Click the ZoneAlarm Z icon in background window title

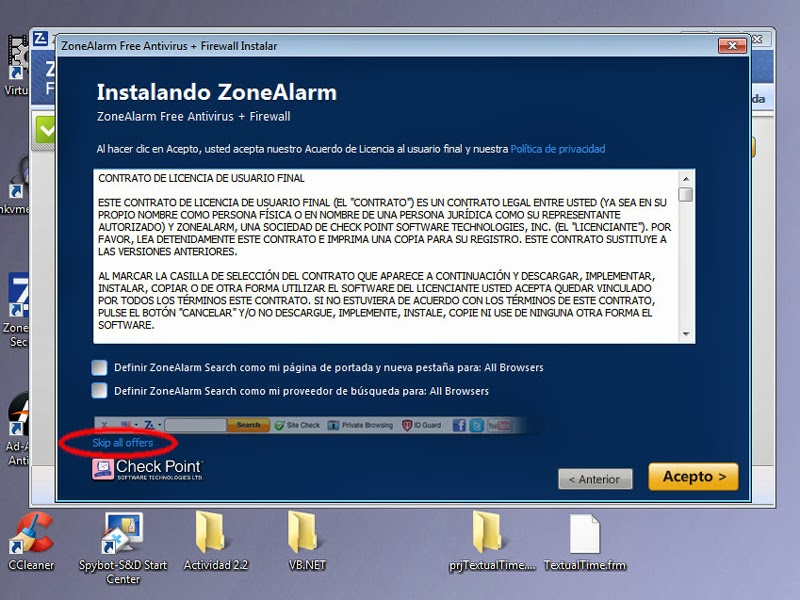(40, 38)
